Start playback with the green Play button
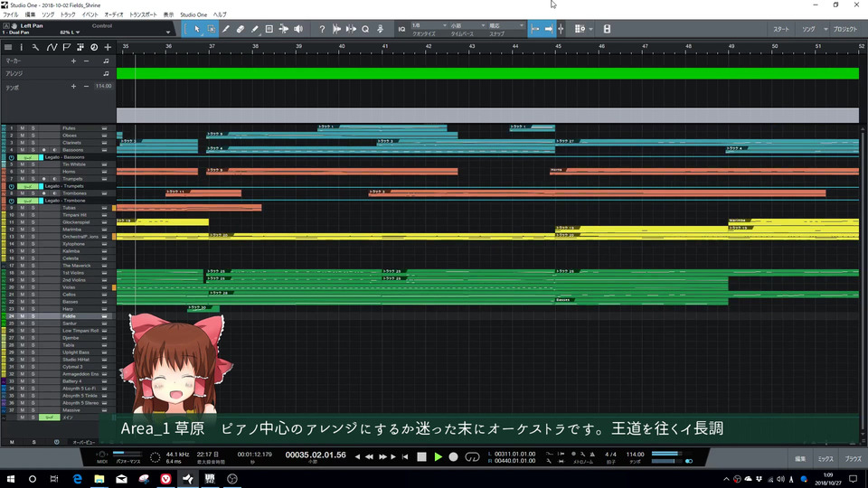Screen dimensions: 868x488 [438, 457]
